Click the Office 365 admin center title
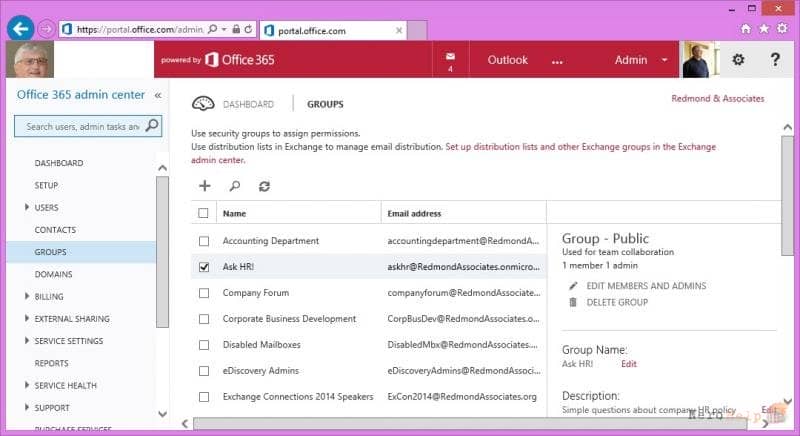Screen dimensions: 800x436 coord(81,94)
